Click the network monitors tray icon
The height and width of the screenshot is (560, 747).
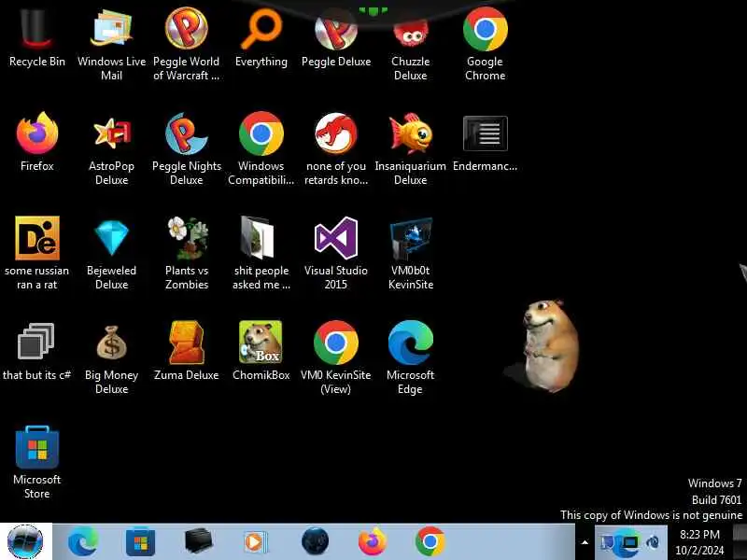click(607, 542)
